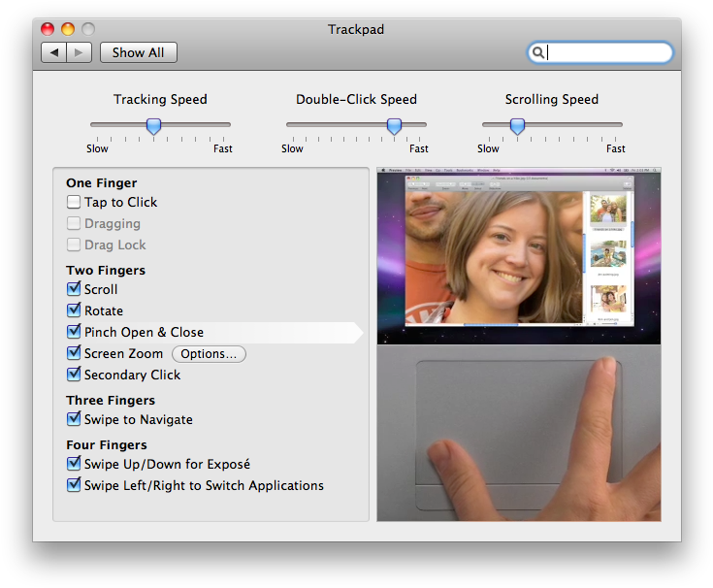Minimize the Trackpad window
The height and width of the screenshot is (588, 713).
tap(68, 29)
